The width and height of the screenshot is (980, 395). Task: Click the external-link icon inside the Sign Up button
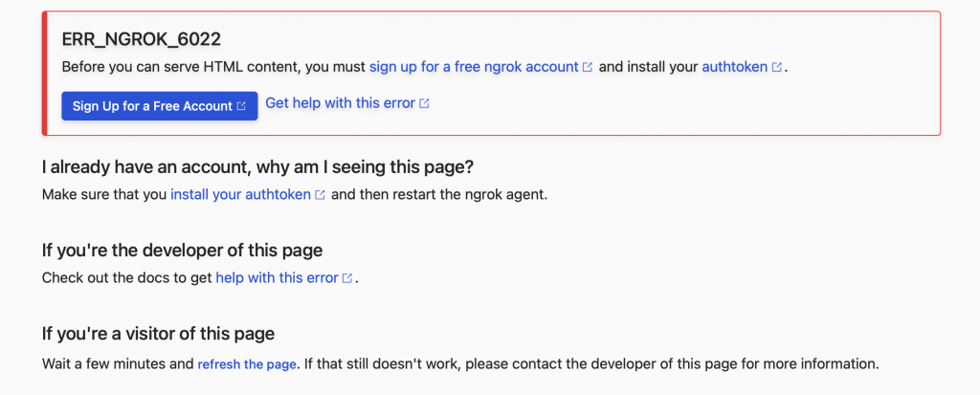coord(241,106)
